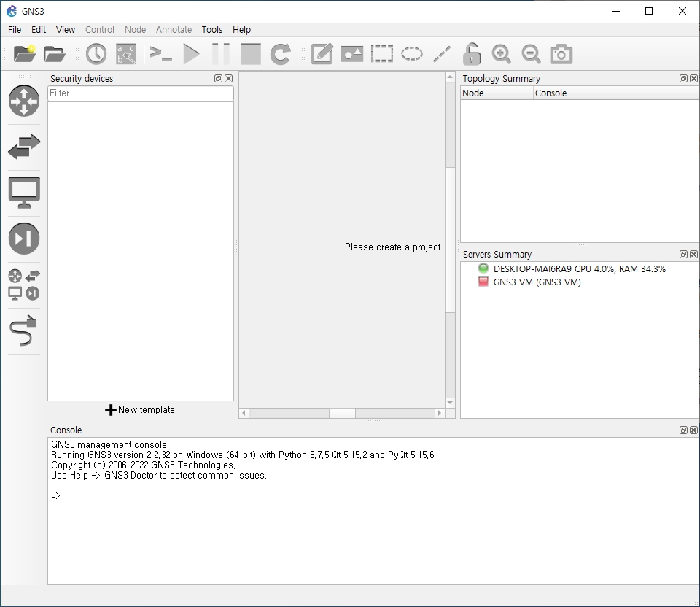Focus the device Filter field
Viewport: 700px width, 607px height.
(141, 93)
